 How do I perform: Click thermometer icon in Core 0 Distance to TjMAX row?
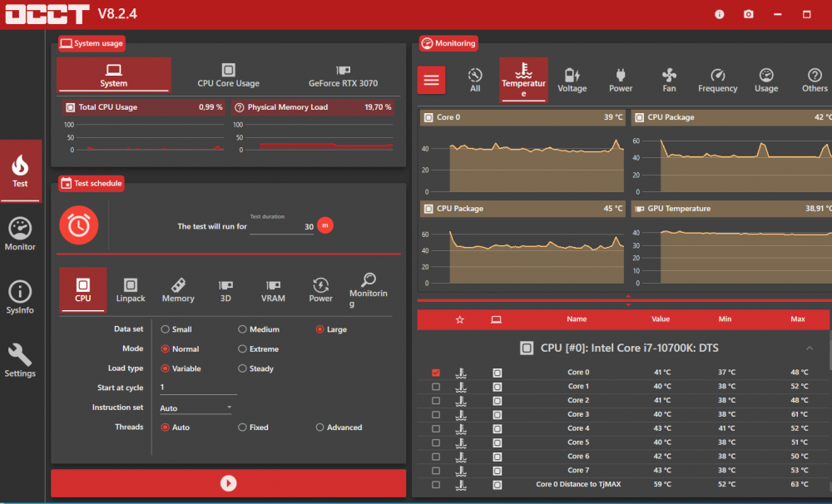pos(461,485)
